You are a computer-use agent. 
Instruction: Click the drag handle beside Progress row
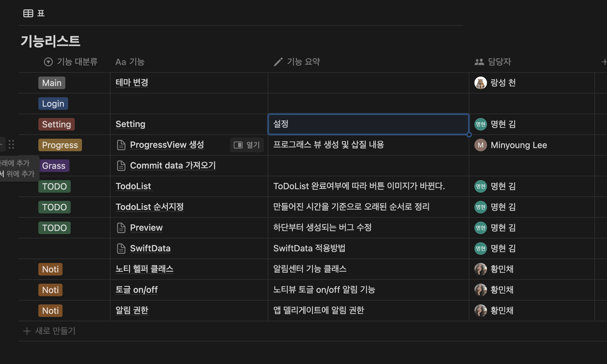(x=11, y=144)
